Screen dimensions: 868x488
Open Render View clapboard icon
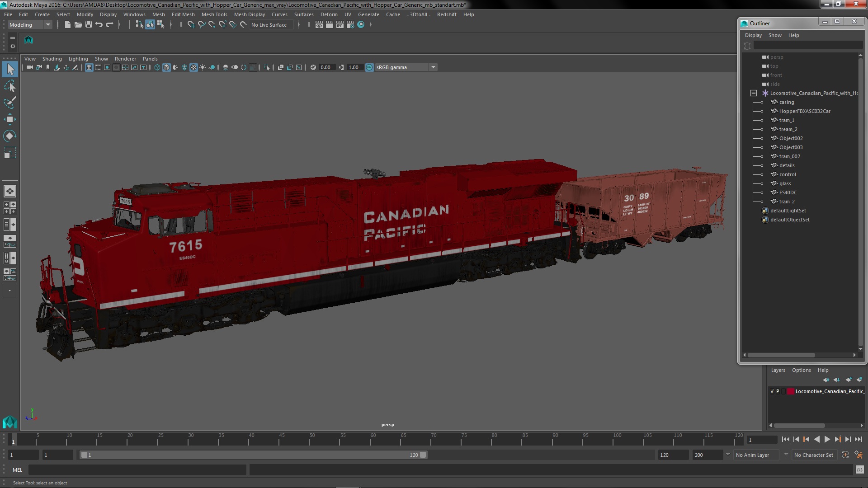(x=319, y=25)
